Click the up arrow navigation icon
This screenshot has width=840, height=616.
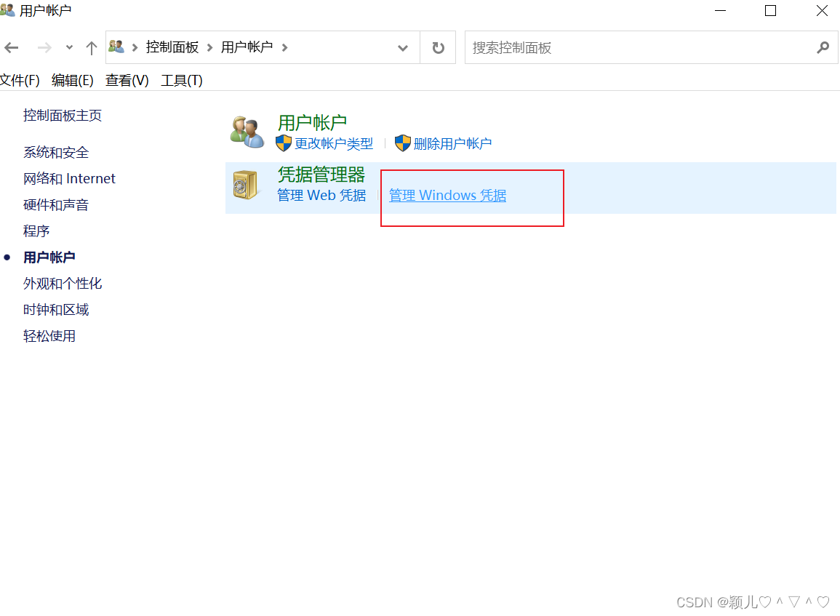(91, 47)
